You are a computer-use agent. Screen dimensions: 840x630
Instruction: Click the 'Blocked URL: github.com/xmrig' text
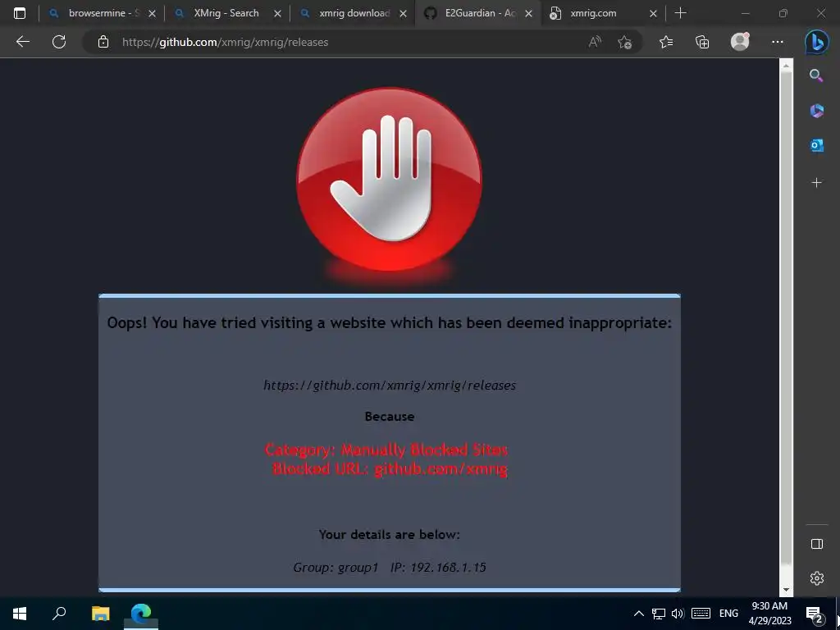coord(390,468)
